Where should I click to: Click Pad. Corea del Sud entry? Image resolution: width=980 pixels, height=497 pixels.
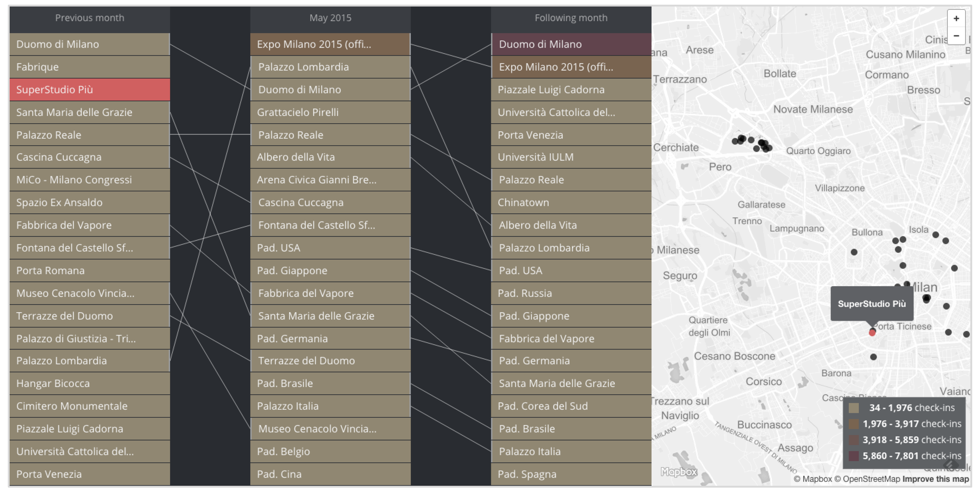click(571, 406)
